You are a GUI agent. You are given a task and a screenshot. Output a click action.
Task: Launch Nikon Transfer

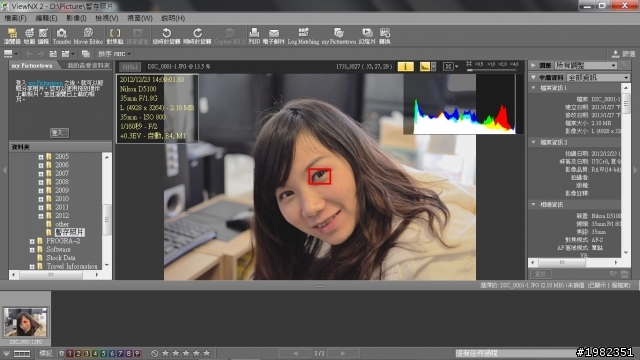coord(62,36)
